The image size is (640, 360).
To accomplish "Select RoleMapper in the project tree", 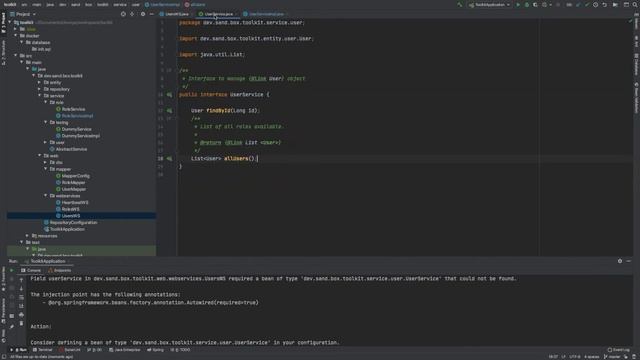I will pos(73,182).
